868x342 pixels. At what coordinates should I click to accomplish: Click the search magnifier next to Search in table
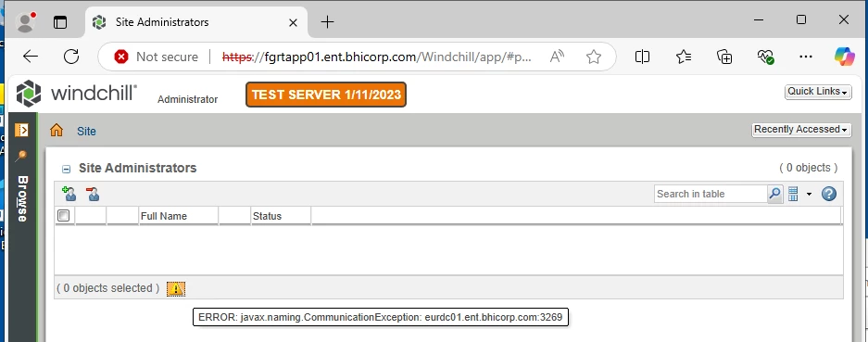(x=775, y=194)
